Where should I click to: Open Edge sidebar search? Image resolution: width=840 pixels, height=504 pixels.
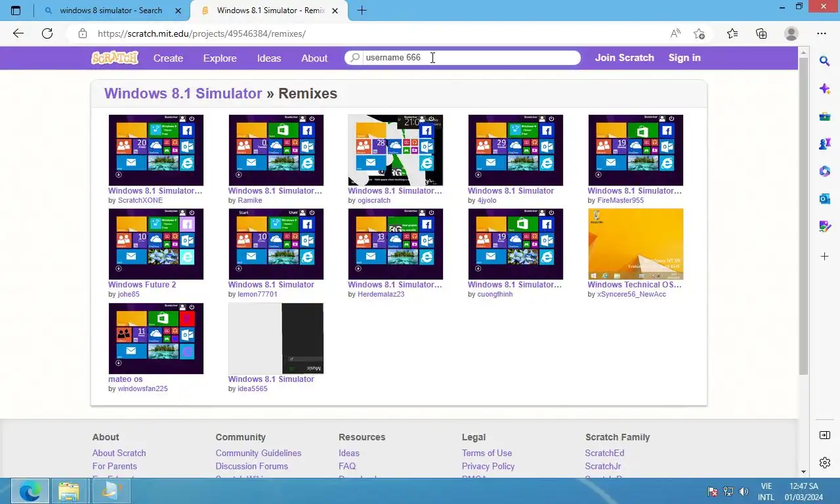tap(825, 61)
